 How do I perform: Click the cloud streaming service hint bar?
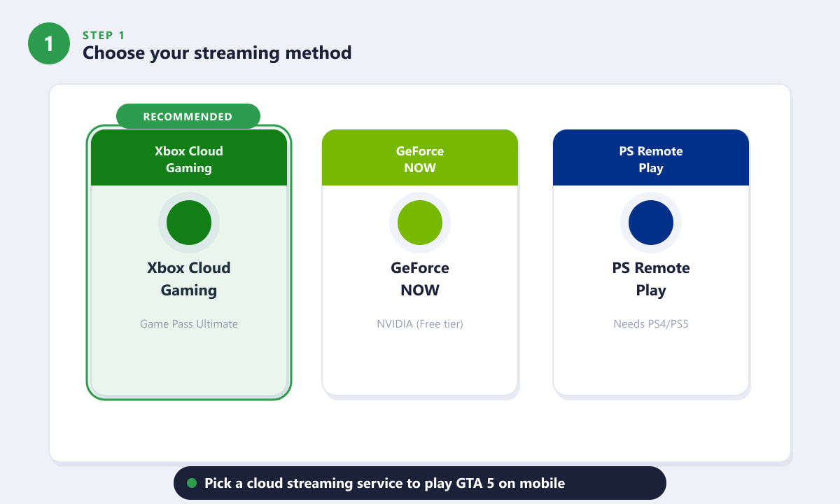point(420,483)
